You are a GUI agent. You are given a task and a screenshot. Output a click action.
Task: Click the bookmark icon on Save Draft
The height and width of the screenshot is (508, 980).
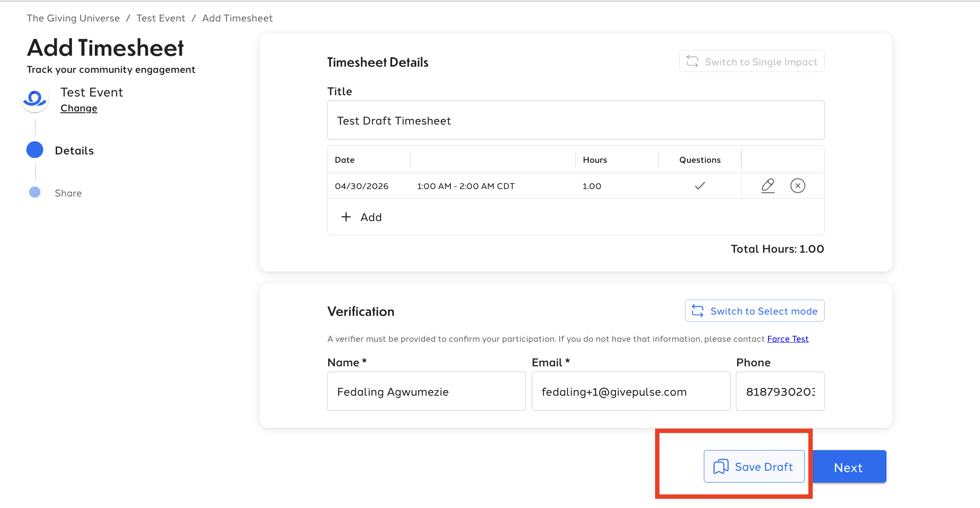coord(721,467)
